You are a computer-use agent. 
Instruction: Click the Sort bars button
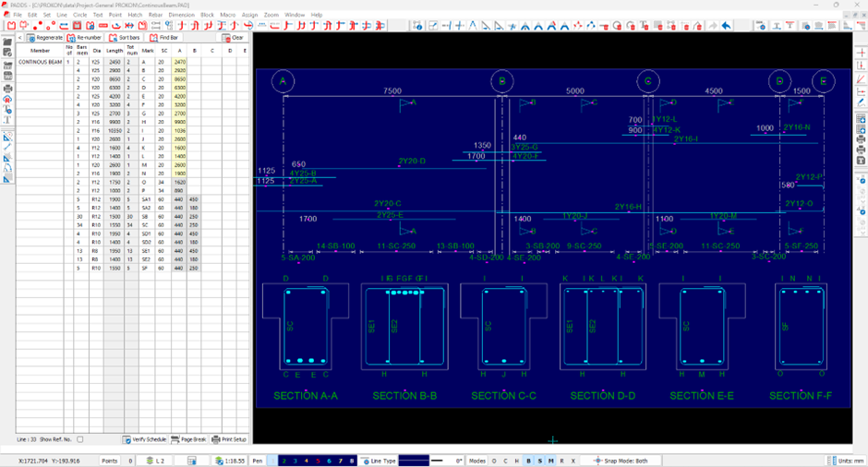pyautogui.click(x=125, y=38)
